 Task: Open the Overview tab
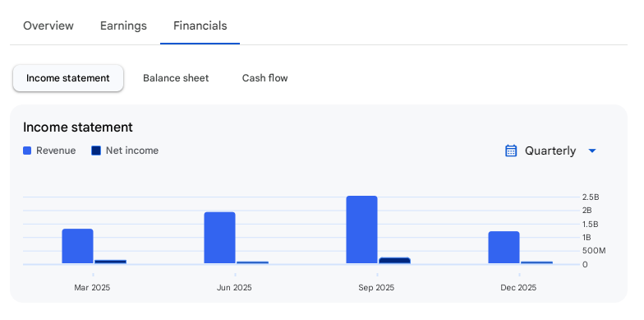coord(48,26)
